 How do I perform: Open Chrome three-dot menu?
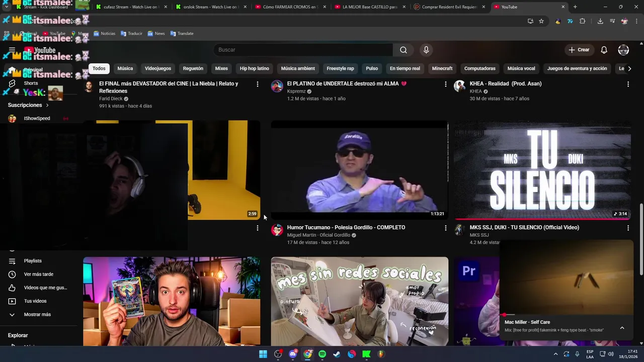(x=637, y=21)
